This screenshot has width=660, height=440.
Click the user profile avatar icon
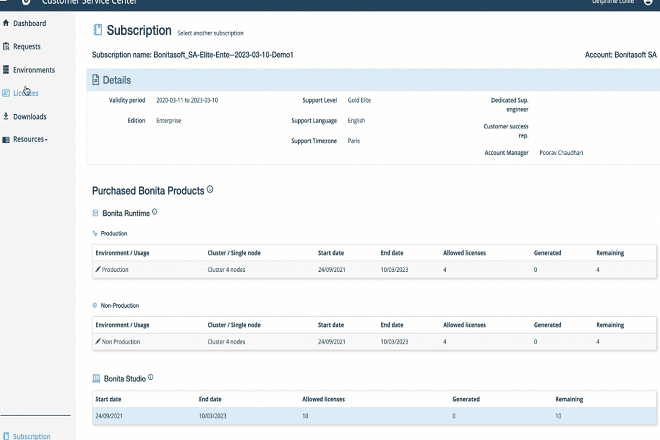coord(648,2)
